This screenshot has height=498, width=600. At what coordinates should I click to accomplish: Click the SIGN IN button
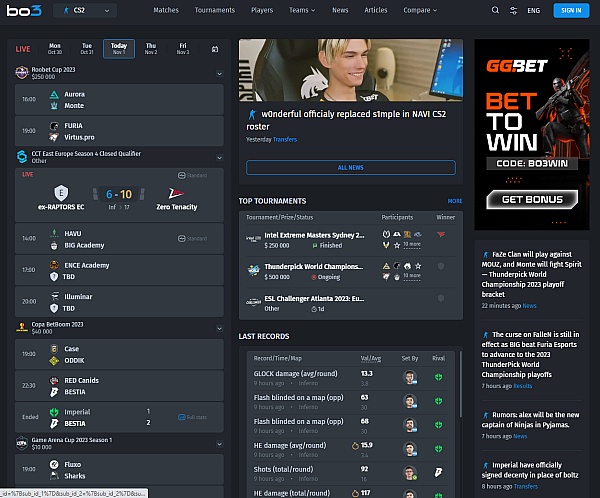(x=571, y=10)
